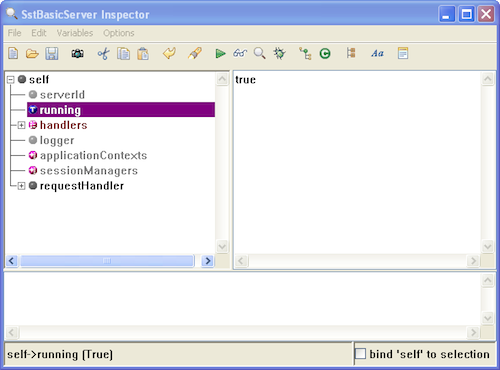This screenshot has height=370, width=500.
Task: Click the Save floppy disk icon
Action: pos(52,53)
